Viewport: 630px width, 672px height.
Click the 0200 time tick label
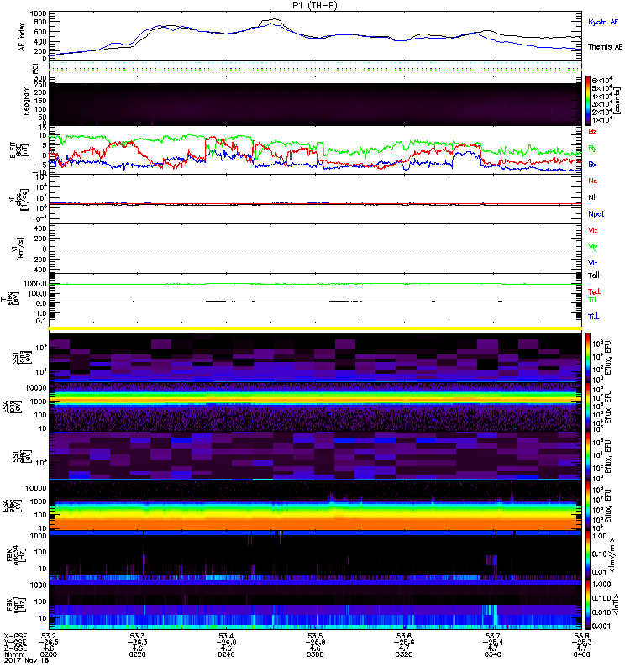click(x=49, y=654)
